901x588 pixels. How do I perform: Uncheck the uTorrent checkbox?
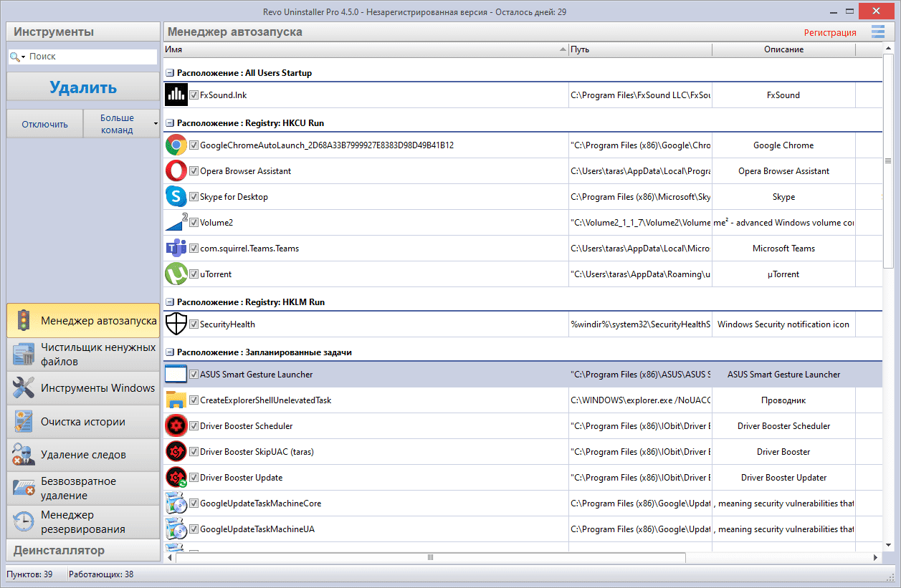[x=194, y=274]
